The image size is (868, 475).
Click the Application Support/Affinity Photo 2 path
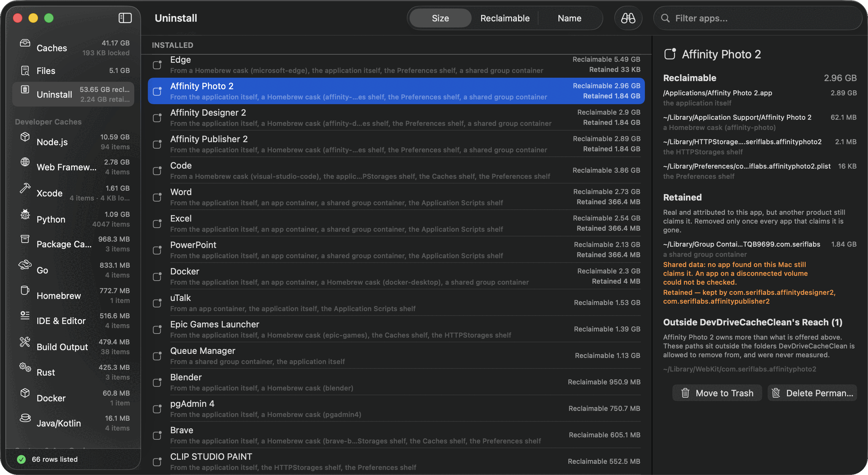tap(737, 117)
